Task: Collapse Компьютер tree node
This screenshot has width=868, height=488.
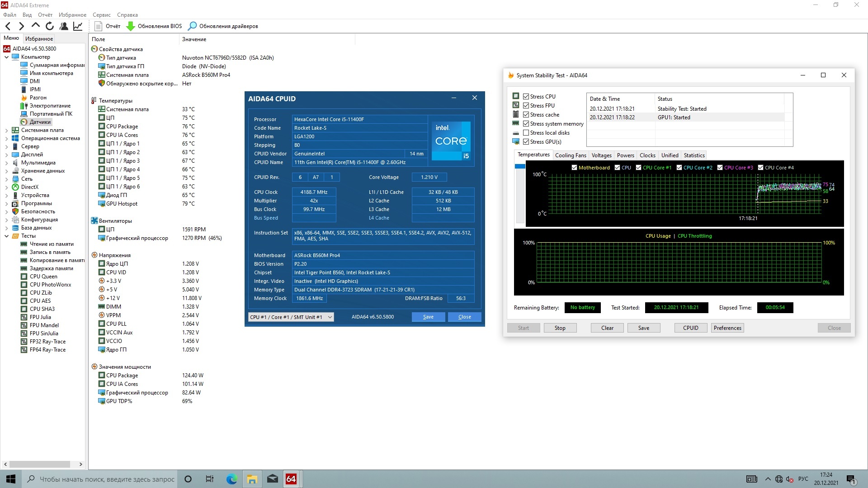Action: pos(6,57)
